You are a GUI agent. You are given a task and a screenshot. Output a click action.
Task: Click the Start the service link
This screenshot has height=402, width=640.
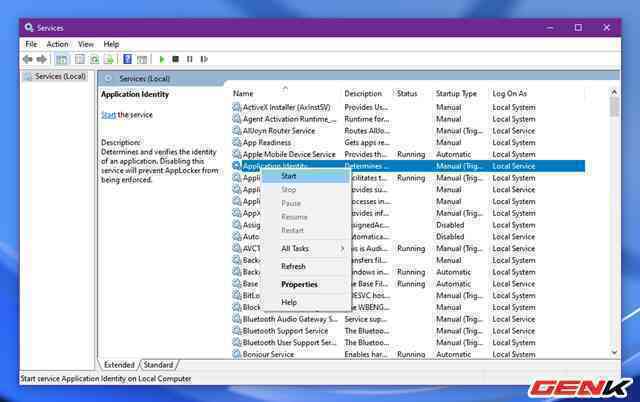[x=108, y=115]
